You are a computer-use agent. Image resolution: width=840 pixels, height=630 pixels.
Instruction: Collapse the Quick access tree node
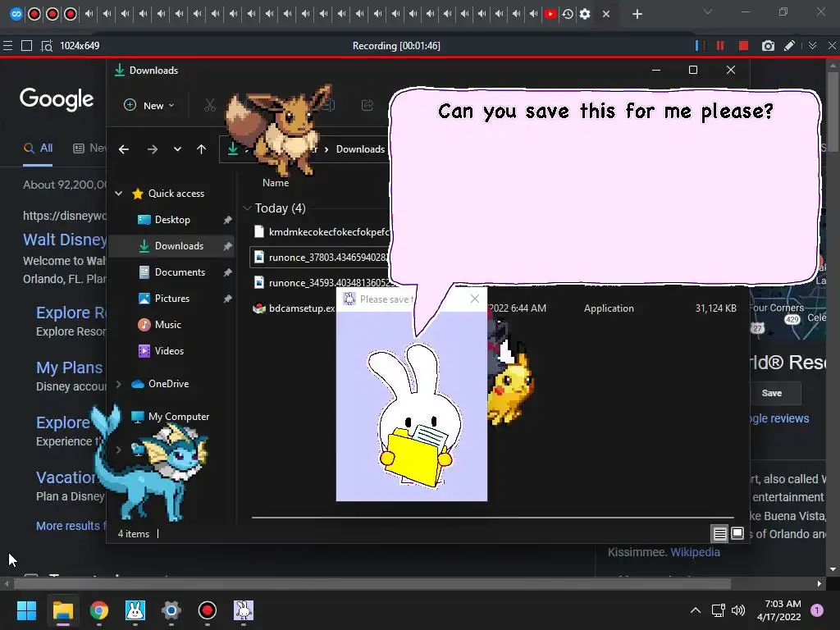tap(119, 194)
